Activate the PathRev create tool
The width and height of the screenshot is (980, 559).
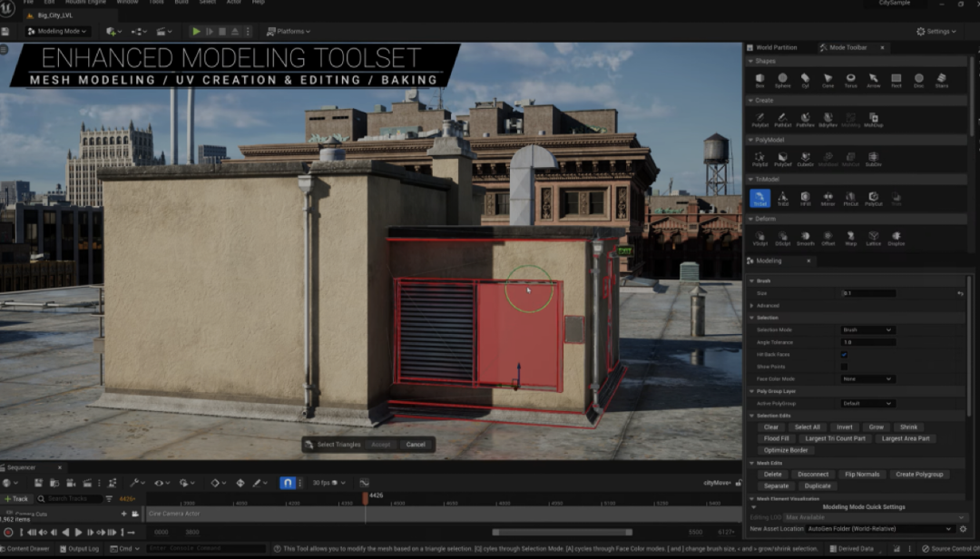point(805,120)
